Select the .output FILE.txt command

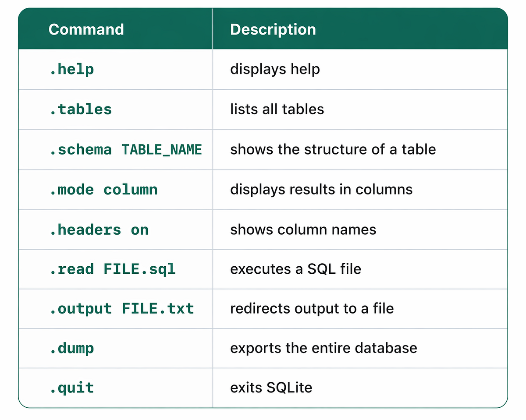pyautogui.click(x=121, y=308)
